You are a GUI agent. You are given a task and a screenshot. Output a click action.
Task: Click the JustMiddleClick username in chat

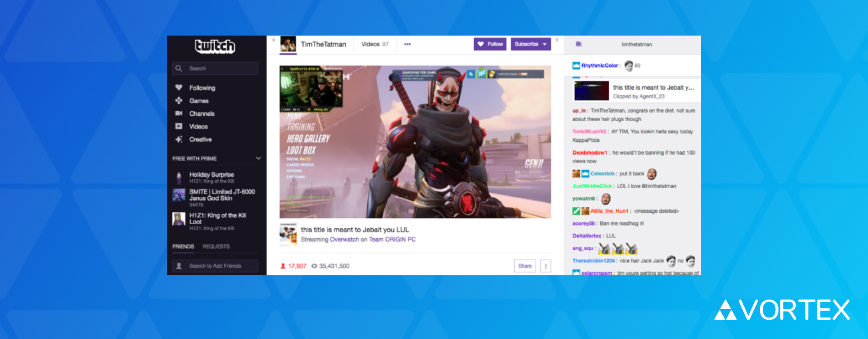coord(592,186)
